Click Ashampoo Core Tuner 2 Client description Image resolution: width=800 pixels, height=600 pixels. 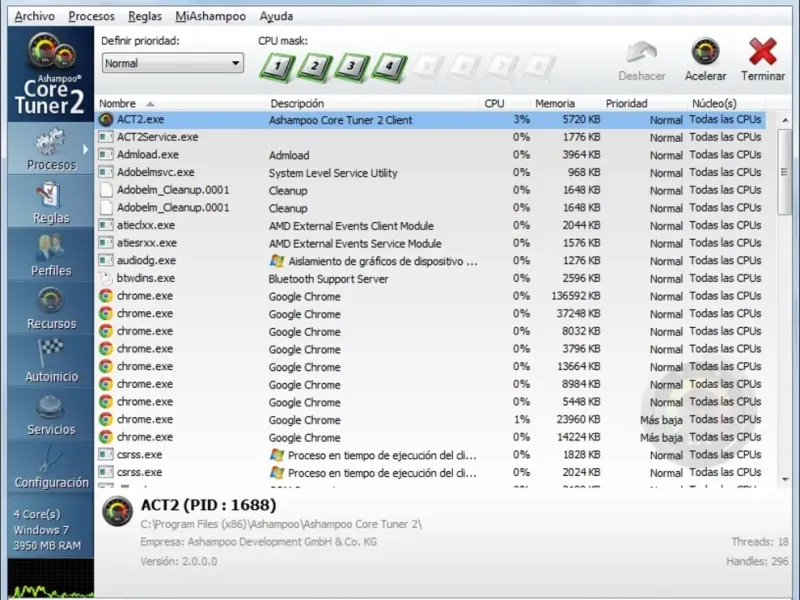(x=340, y=120)
